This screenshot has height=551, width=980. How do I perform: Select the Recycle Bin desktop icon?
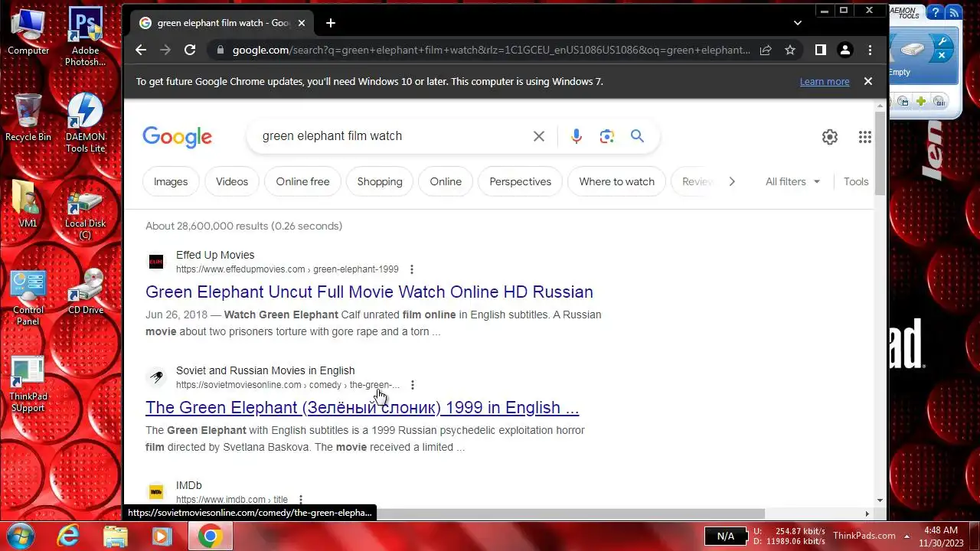pos(28,118)
